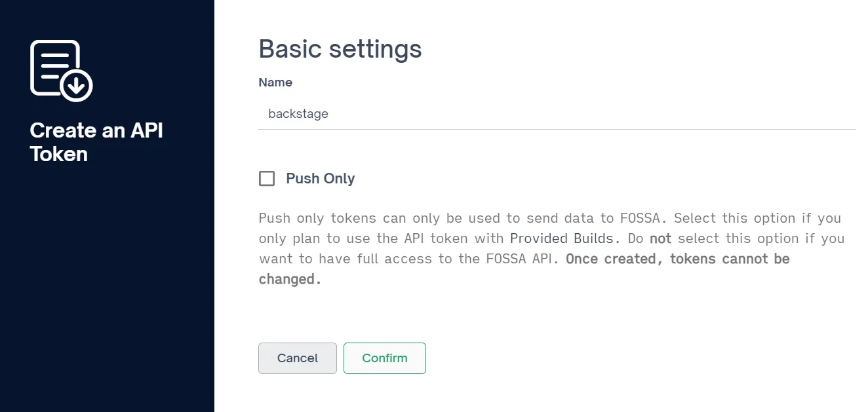Click the blank white area right of Confirm

pos(623,358)
